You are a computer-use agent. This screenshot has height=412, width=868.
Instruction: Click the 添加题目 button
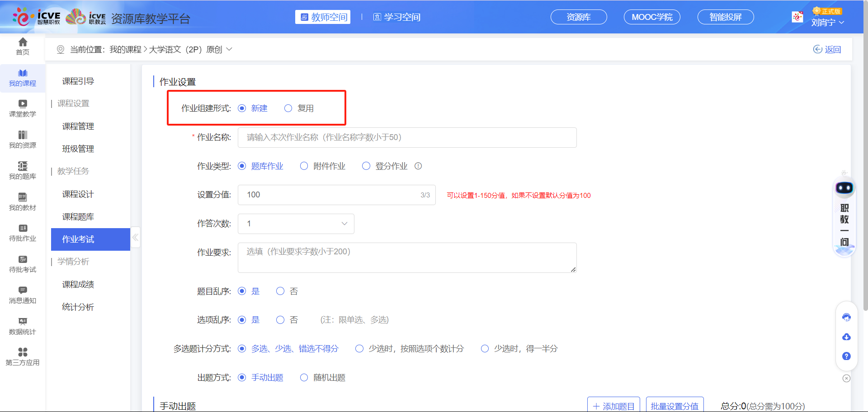pos(613,405)
